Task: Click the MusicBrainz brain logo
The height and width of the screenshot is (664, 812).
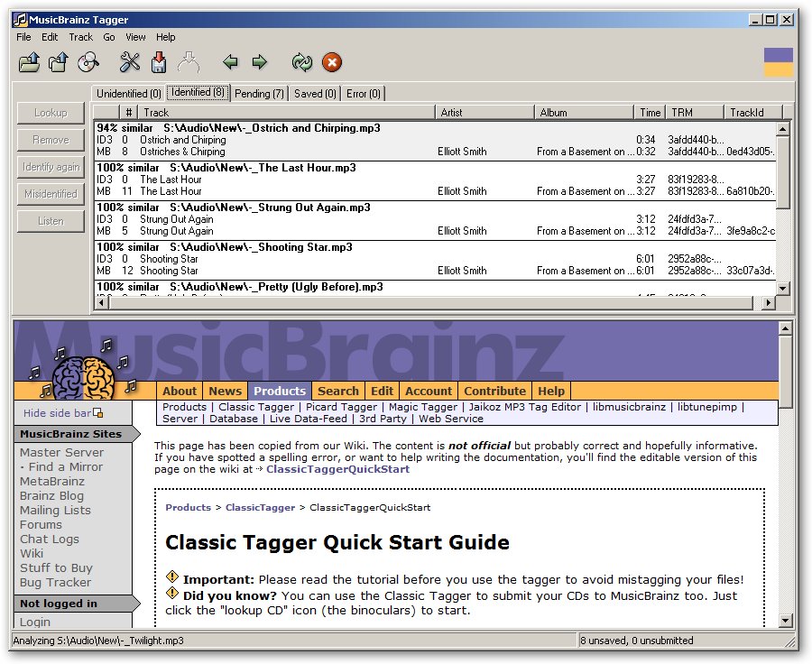Action: point(81,372)
